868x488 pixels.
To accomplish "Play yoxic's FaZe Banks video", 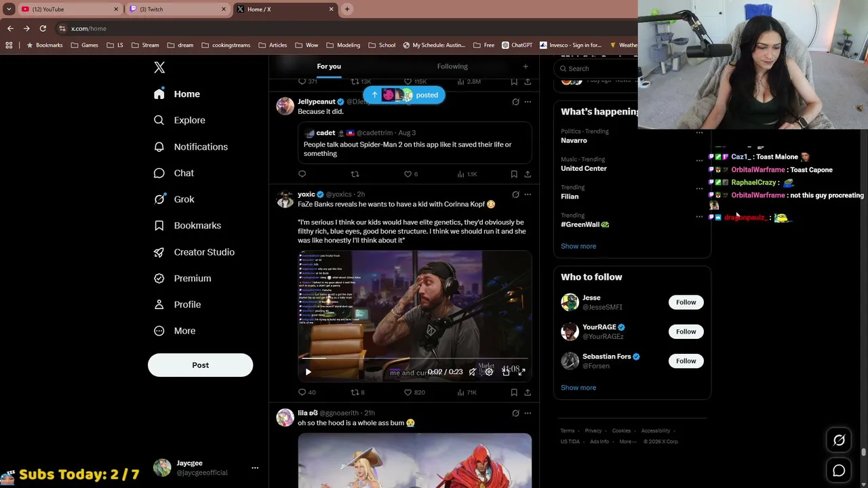I will coord(309,371).
